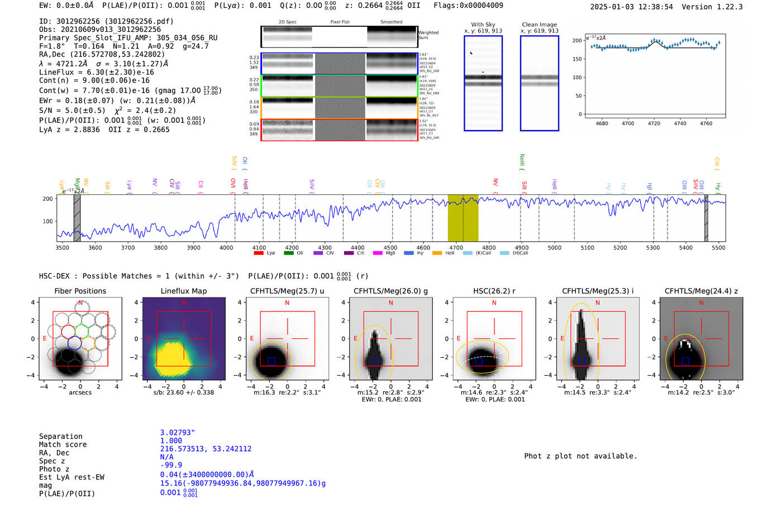Select the CIV purple legend swatch
Viewport: 782px width, 532px height.
(x=318, y=253)
